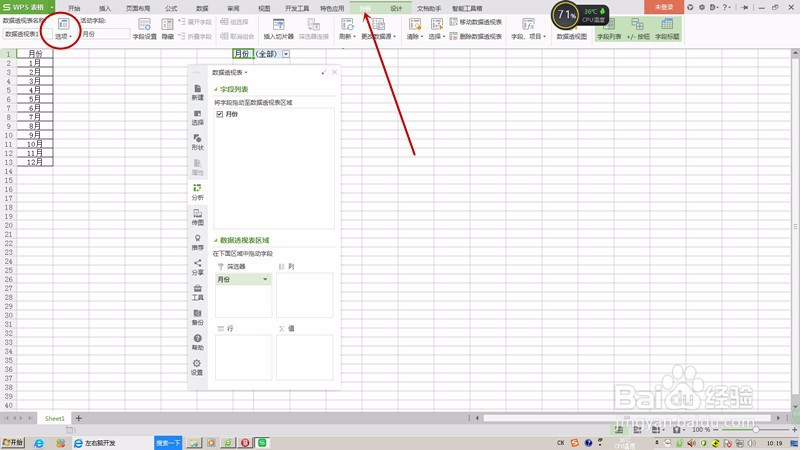Click the 隐藏 hide icon
Image resolution: width=800 pixels, height=450 pixels.
point(167,30)
